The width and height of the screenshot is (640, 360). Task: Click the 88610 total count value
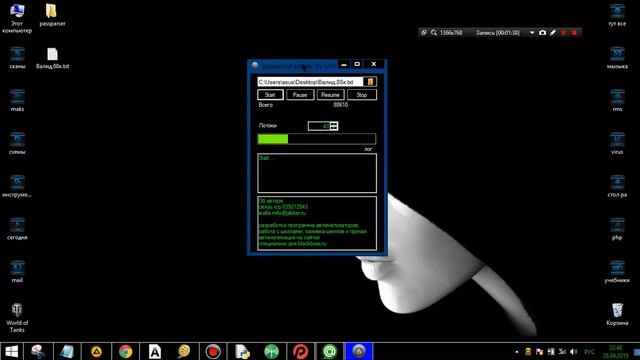(x=340, y=105)
